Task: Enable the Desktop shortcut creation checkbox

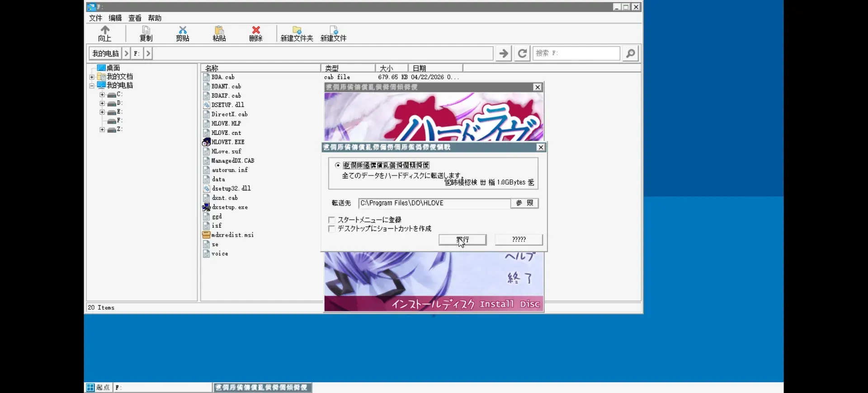Action: (x=332, y=229)
